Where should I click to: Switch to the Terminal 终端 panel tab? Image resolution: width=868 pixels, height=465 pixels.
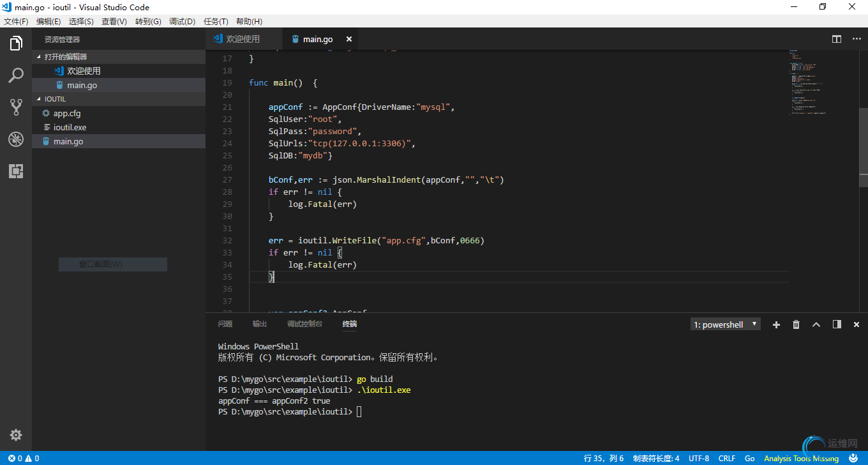(350, 324)
